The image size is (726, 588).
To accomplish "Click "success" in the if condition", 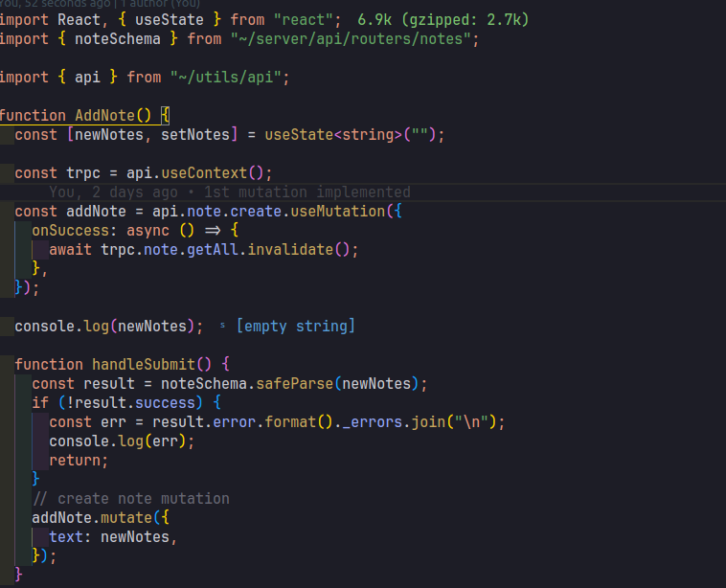I will point(166,403).
